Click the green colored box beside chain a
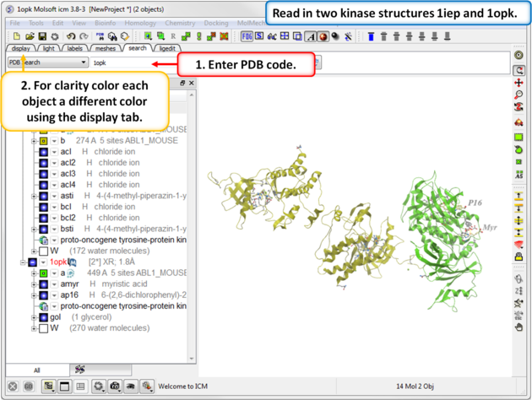 click(42, 273)
